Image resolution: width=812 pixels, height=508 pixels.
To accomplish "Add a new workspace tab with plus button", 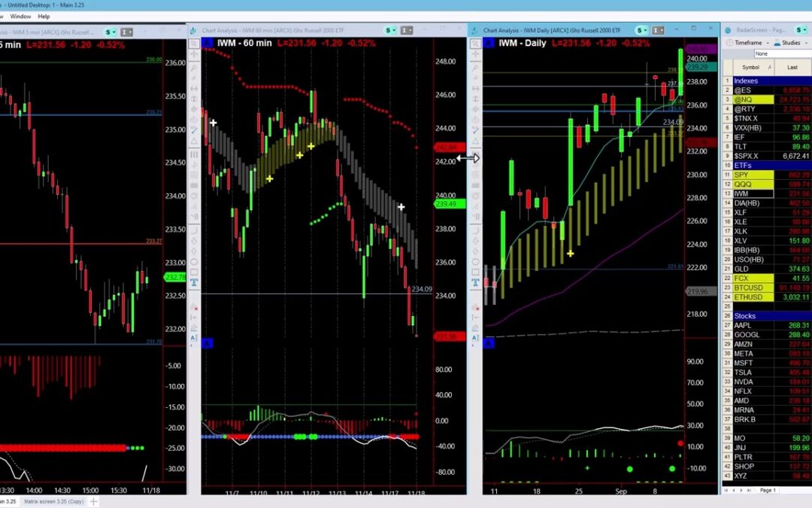I will 95,500.
